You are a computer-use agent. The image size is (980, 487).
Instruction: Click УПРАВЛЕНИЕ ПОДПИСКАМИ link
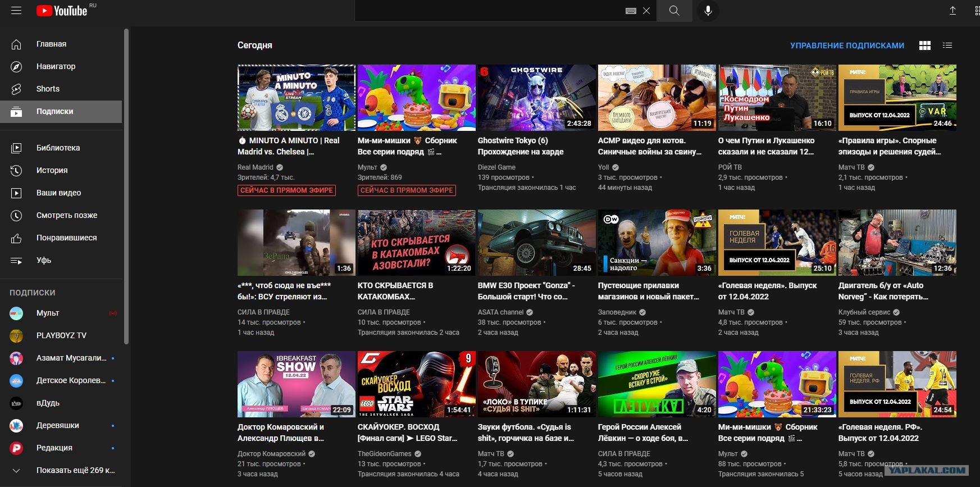(x=847, y=45)
